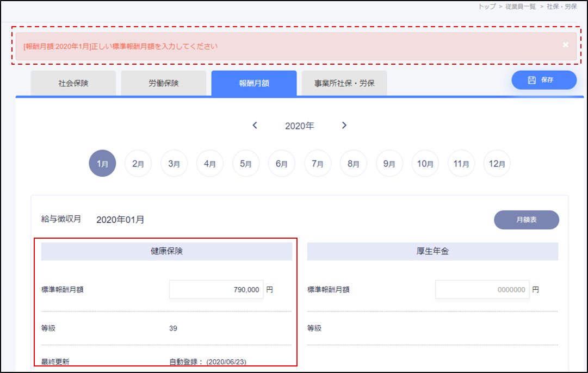Viewport: 588px width, 373px height.
Task: Focus the 厚生年金 標準報酬月額 input field
Action: click(482, 290)
